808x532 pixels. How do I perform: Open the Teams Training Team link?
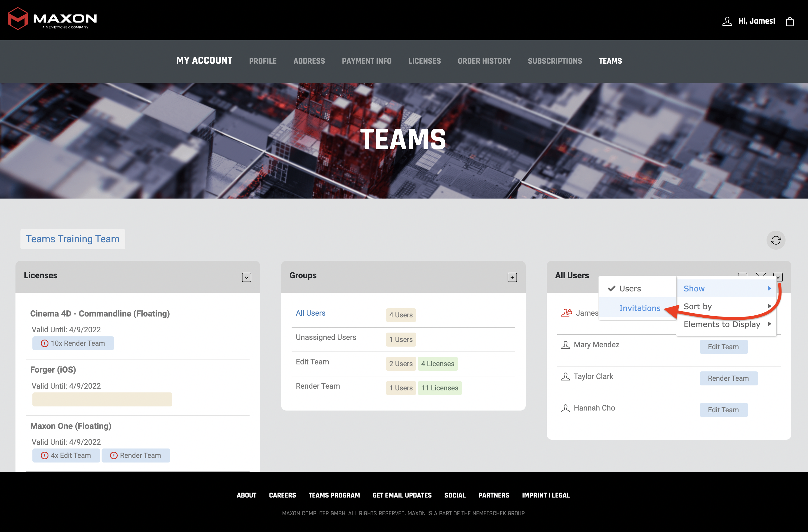73,239
